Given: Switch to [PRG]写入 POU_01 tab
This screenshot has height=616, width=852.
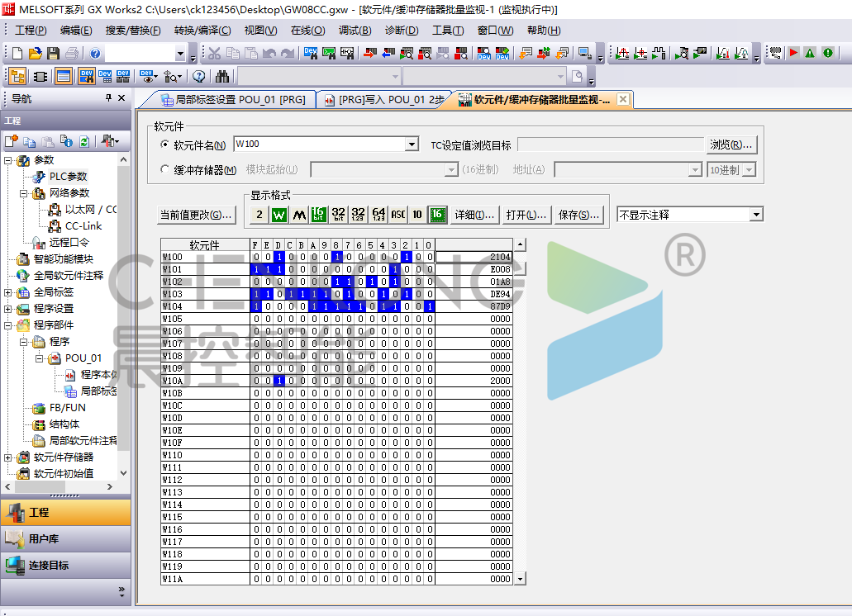Looking at the screenshot, I should (x=384, y=100).
